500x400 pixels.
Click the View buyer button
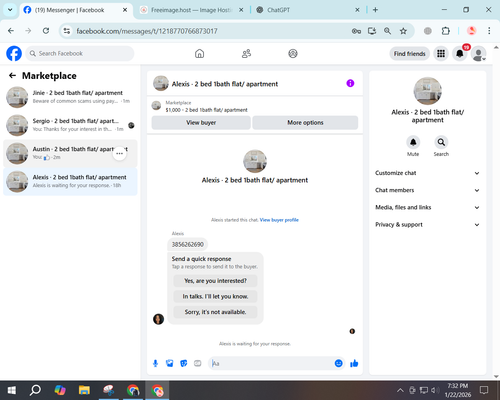click(201, 123)
